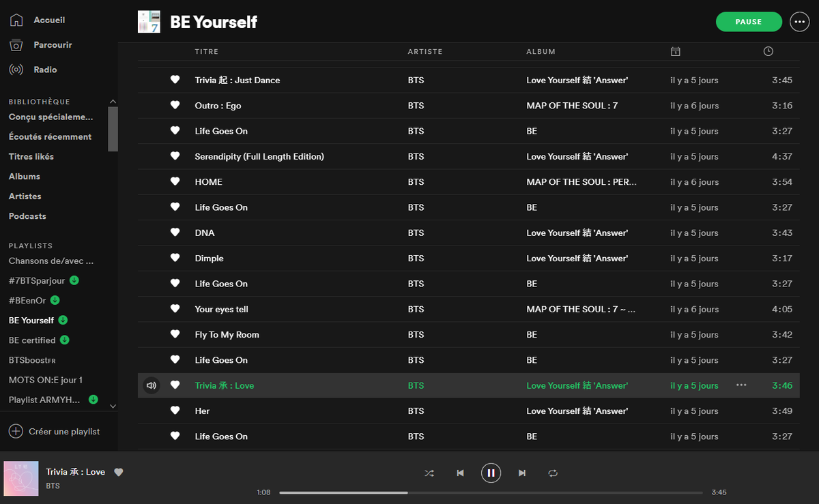Open MAP OF THE SOUL : PER... album on HOME row
819x504 pixels.
pyautogui.click(x=581, y=181)
